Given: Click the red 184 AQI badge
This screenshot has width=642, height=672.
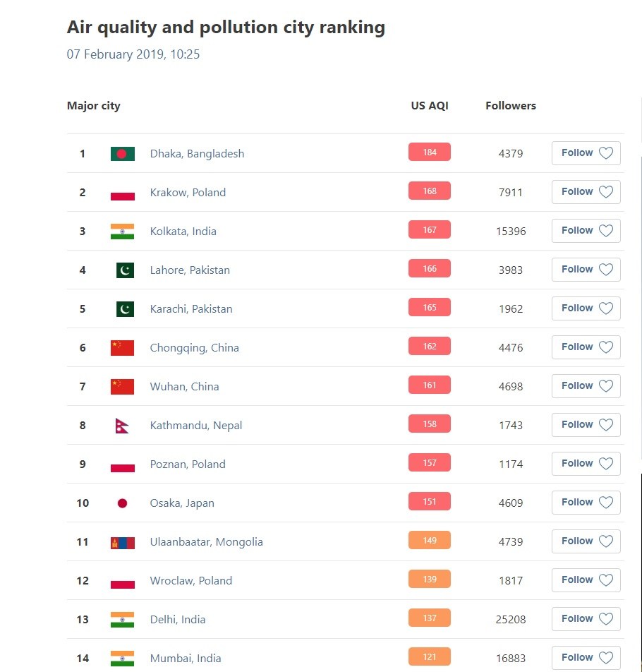Looking at the screenshot, I should pos(430,152).
